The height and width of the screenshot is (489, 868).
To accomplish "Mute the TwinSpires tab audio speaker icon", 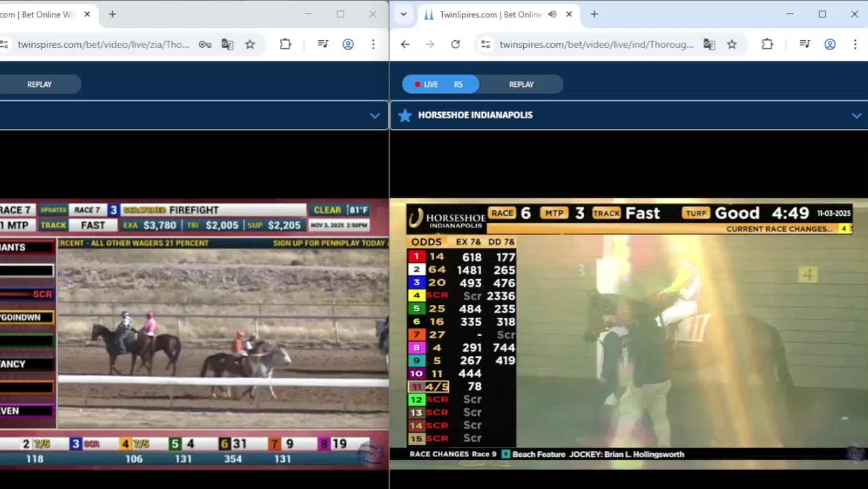I will point(552,14).
